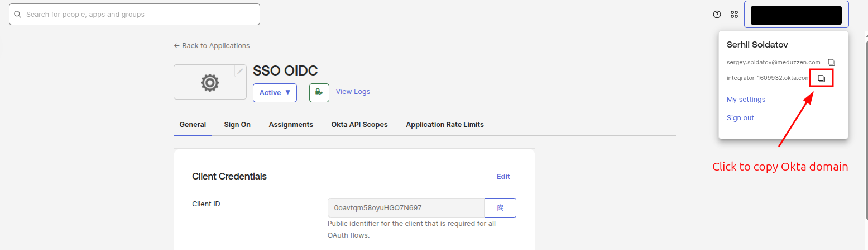Open the Okta API Scopes tab

[x=359, y=125]
